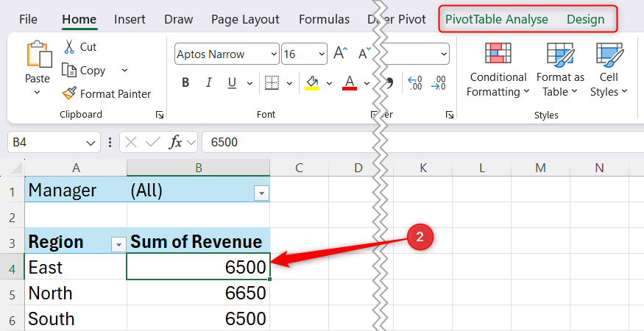Screen dimensions: 644x331
Task: Select the Sum of Revenue header cell
Action: tap(199, 241)
